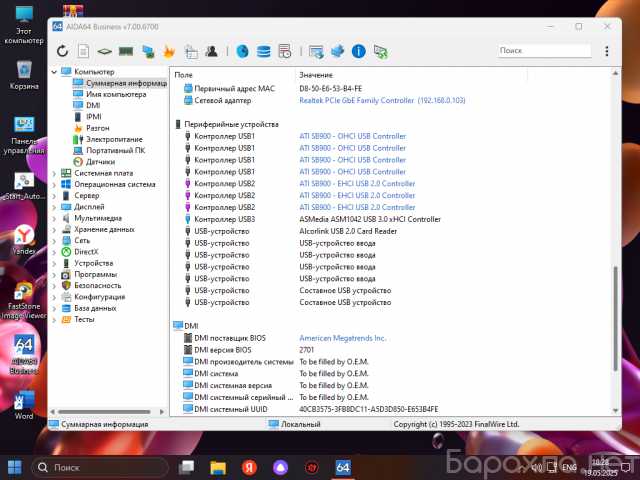Open File Explorer from taskbar

[218, 467]
